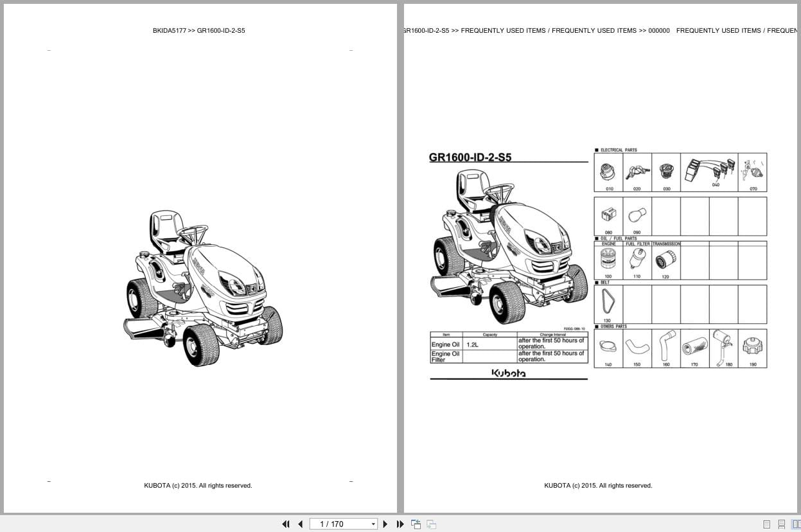Click fuel filter part 110

637,260
